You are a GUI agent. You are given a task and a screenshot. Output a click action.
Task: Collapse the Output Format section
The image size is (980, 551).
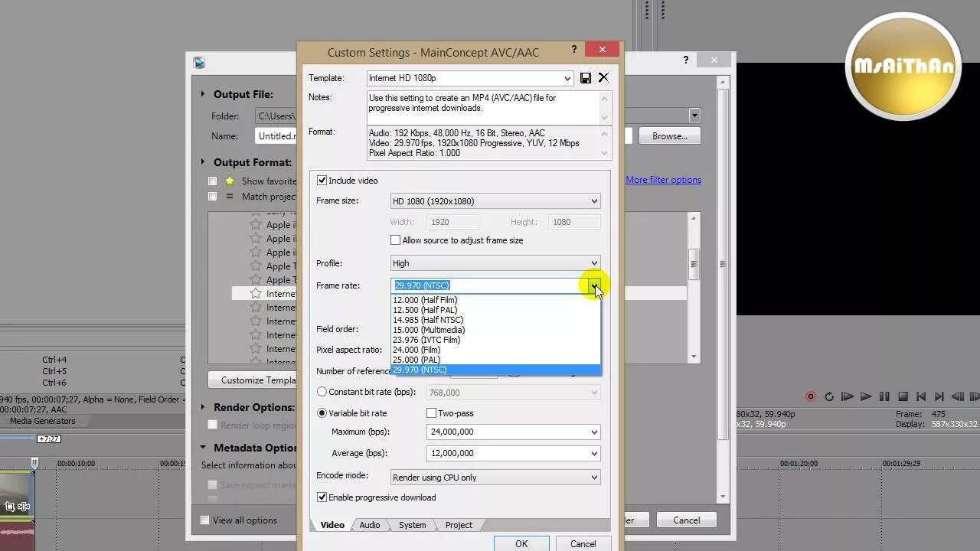[203, 162]
